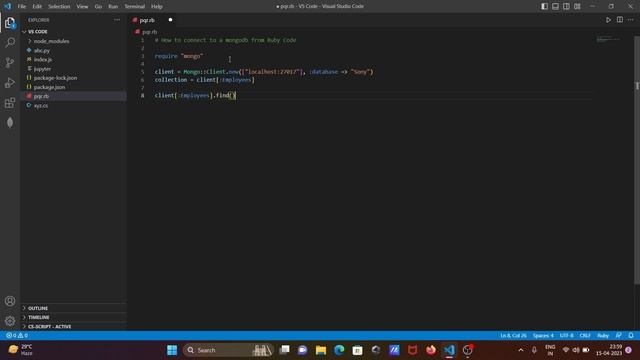Toggle Primary Side Bar visibility
The width and height of the screenshot is (640, 360).
[x=544, y=6]
